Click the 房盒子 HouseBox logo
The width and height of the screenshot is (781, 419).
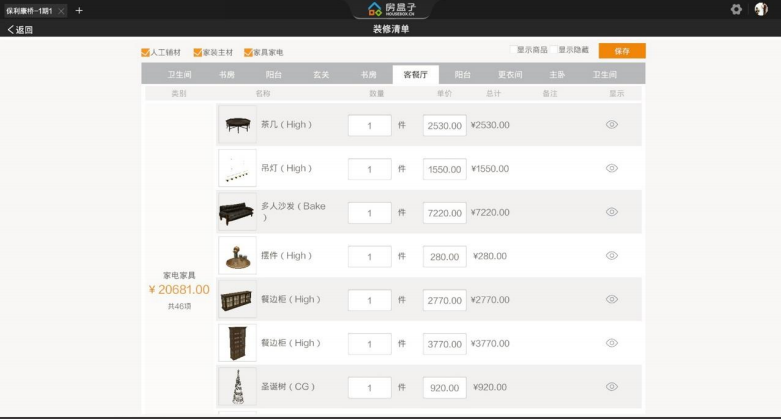[x=391, y=8]
